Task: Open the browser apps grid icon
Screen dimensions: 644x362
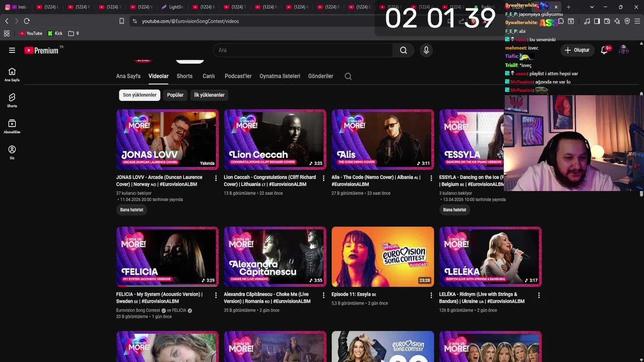Action: (7, 33)
